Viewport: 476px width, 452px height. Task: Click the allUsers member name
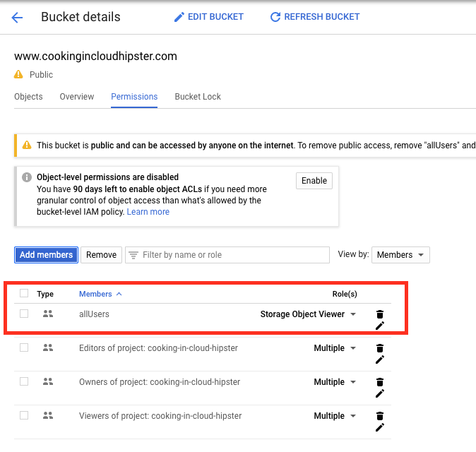point(94,314)
